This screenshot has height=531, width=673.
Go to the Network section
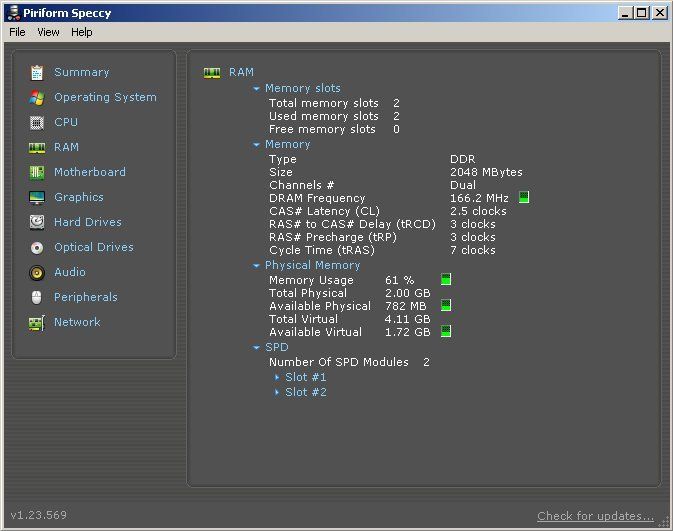click(76, 322)
